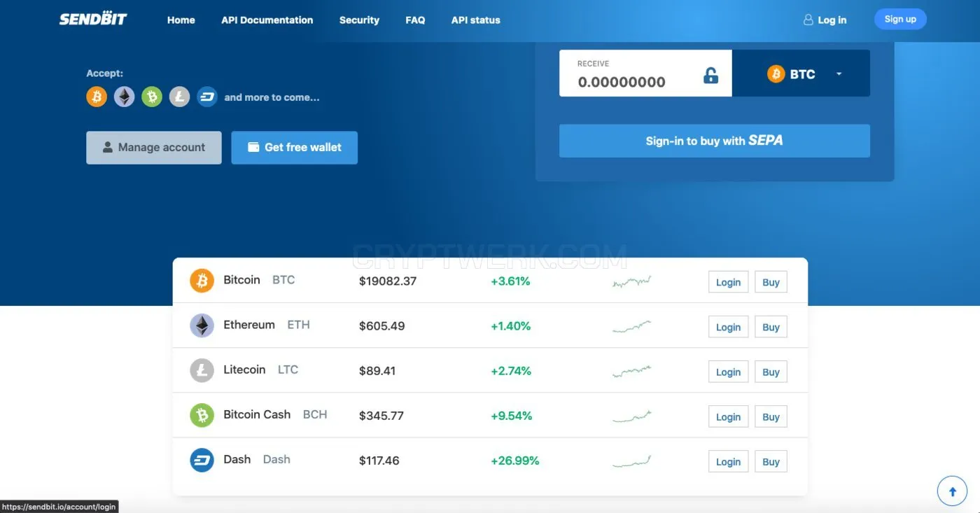Check the API status page
980x513 pixels.
click(x=476, y=20)
